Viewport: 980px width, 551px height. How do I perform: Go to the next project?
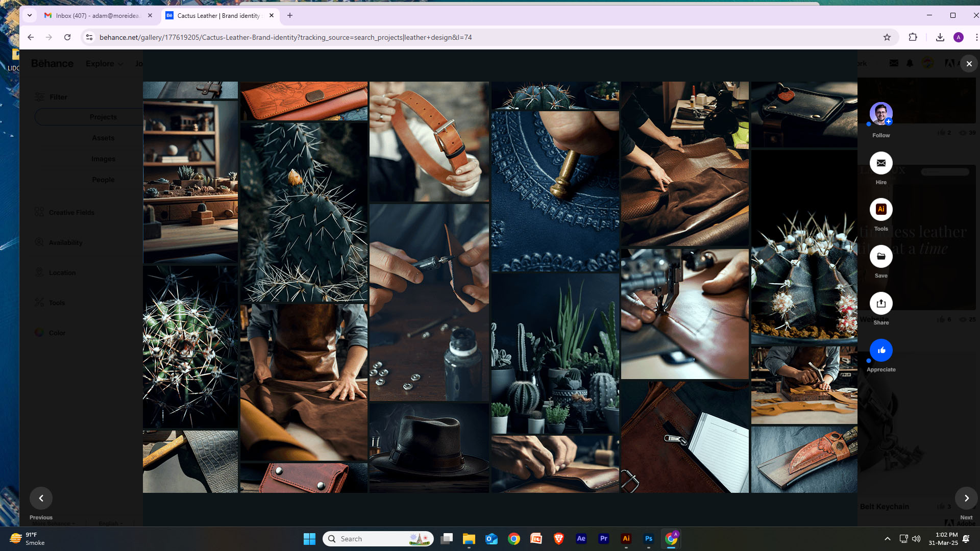(966, 498)
